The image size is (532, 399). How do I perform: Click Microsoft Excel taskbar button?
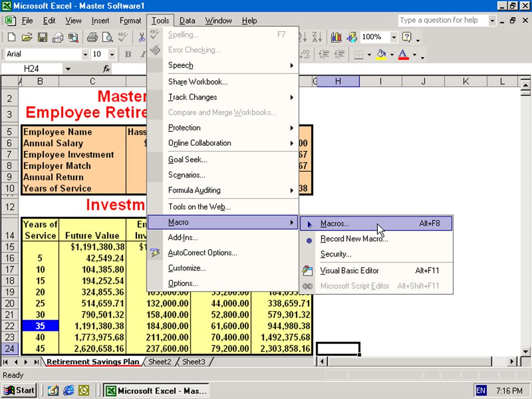(x=156, y=391)
